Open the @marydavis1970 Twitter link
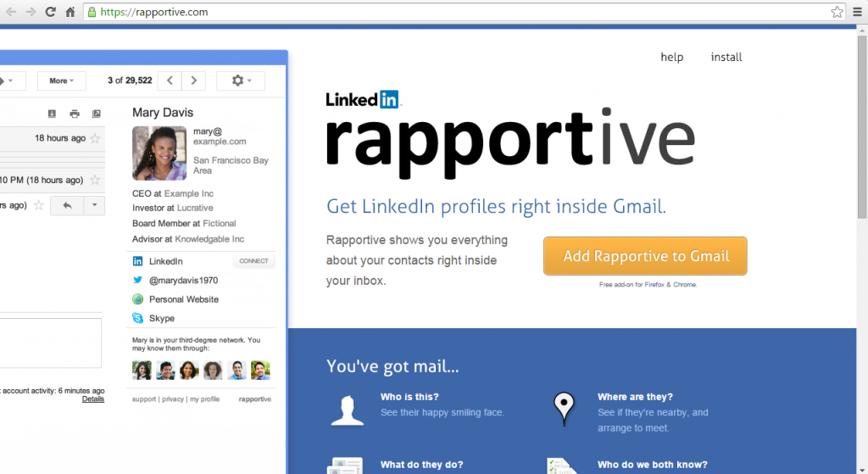 pos(183,280)
